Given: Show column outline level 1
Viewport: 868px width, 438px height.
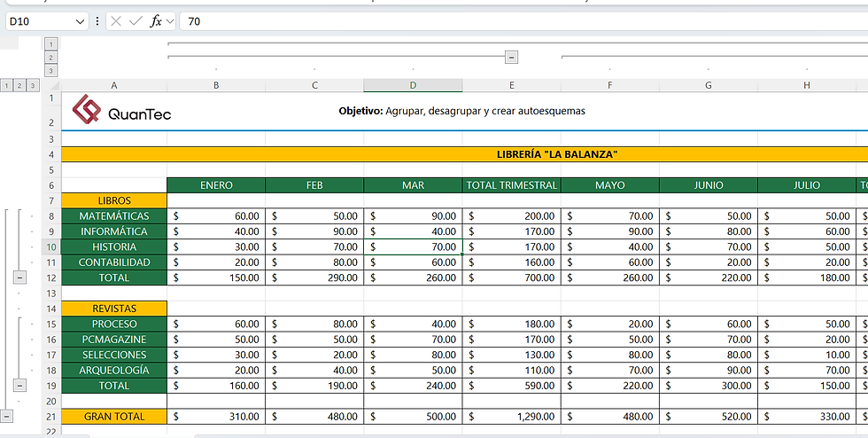Looking at the screenshot, I should point(51,43).
